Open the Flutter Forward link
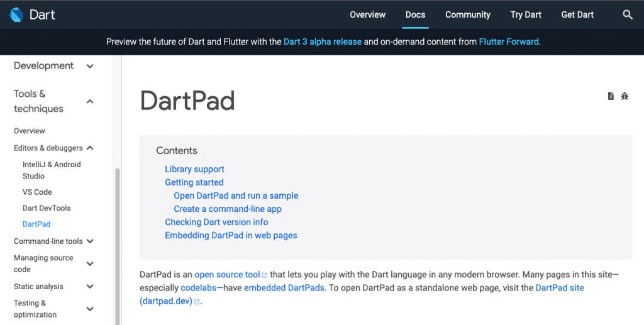644x325 pixels. pos(509,41)
